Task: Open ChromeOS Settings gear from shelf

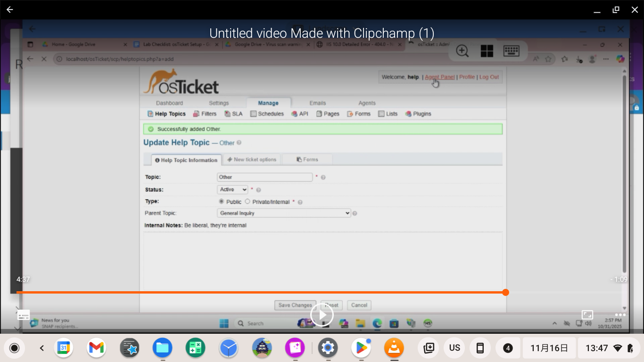Action: click(328, 348)
